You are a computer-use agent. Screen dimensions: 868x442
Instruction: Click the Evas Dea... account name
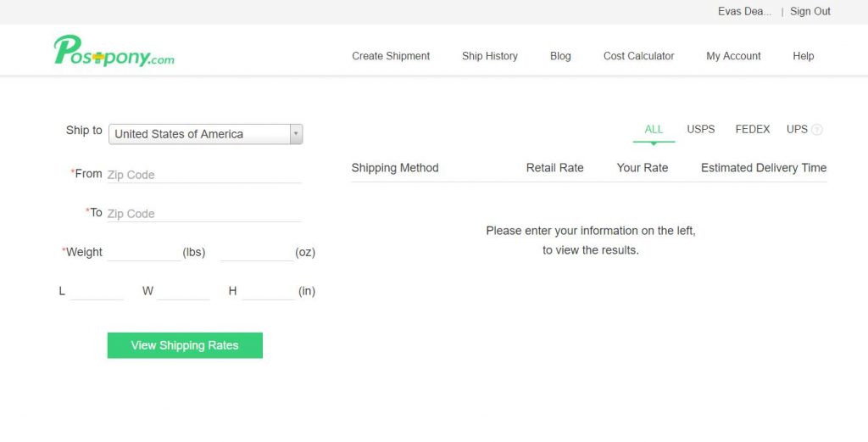[x=744, y=12]
